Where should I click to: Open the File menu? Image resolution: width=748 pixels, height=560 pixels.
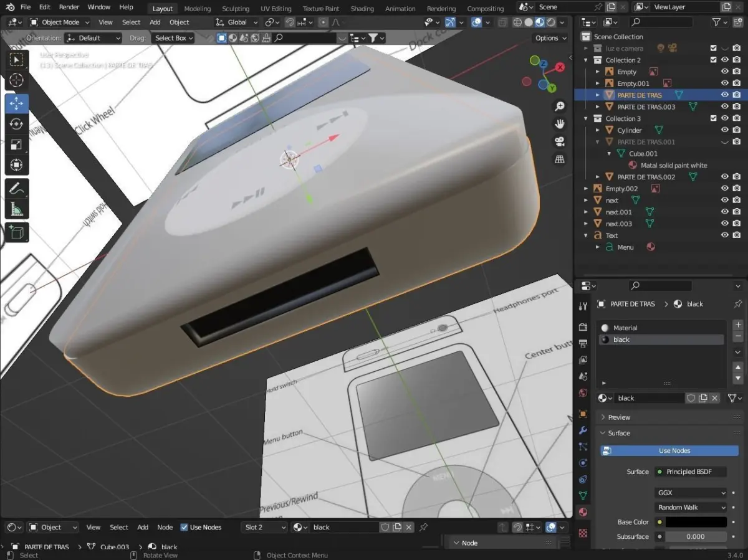click(x=25, y=7)
